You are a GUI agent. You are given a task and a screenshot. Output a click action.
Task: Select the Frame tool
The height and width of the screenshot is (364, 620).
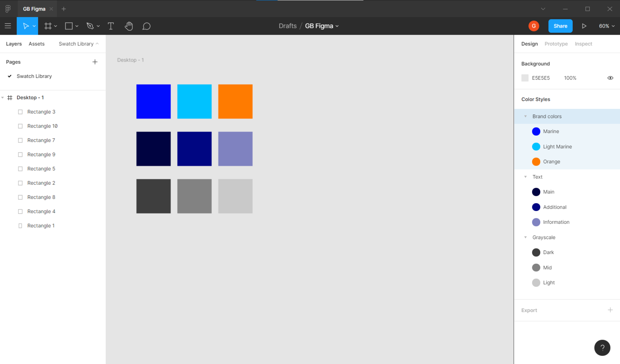48,26
